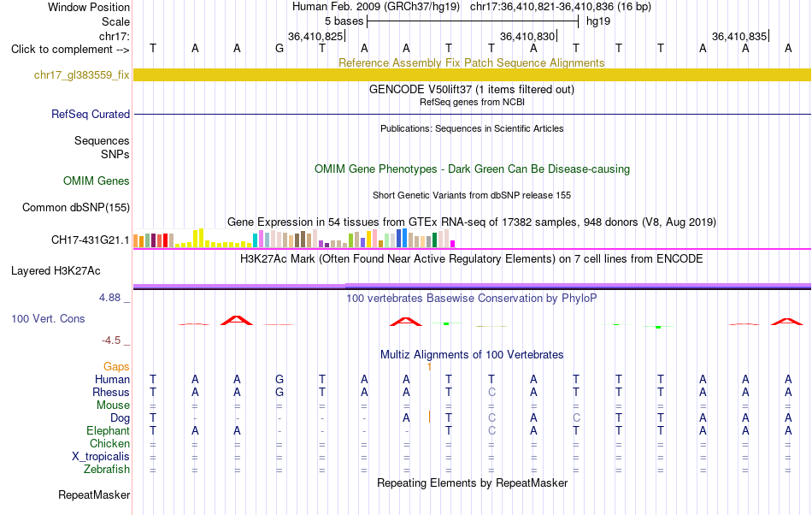Screen dimensions: 812x515
Task: Click the purple H3K27Ac signal bar
Action: 472,286
